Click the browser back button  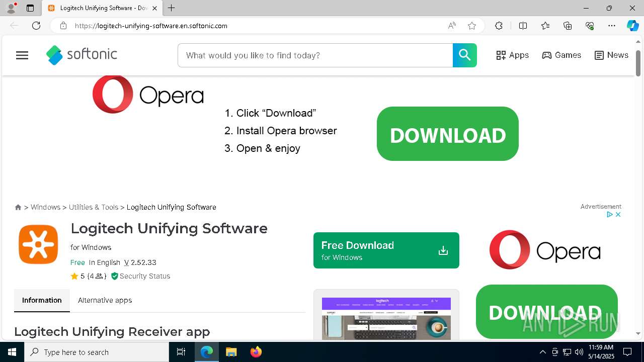(14, 26)
